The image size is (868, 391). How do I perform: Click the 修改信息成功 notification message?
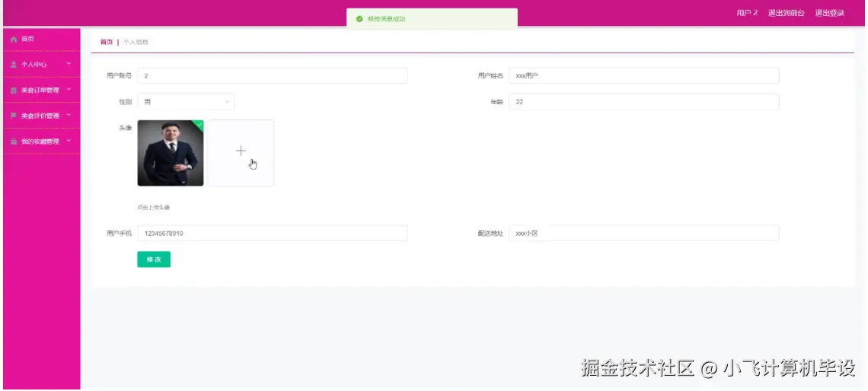(386, 19)
